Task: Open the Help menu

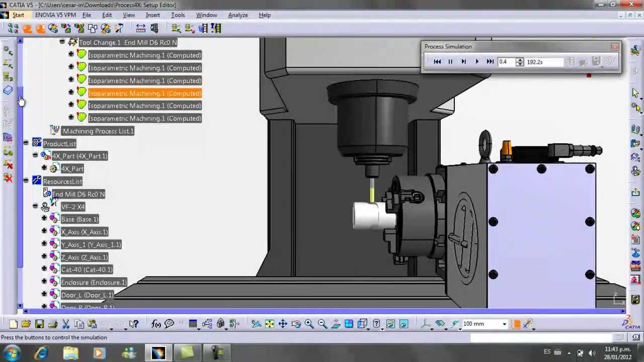Action: [265, 15]
